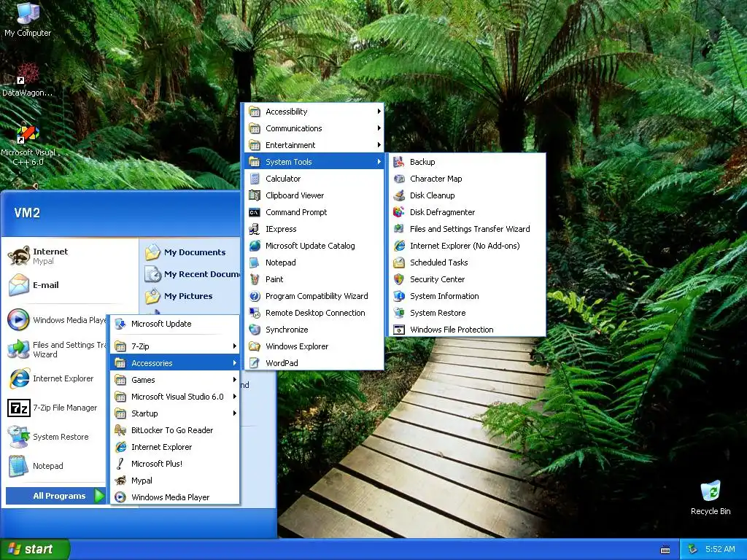Expand 7-Zip program folder
This screenshot has height=560, width=747.
pos(175,346)
